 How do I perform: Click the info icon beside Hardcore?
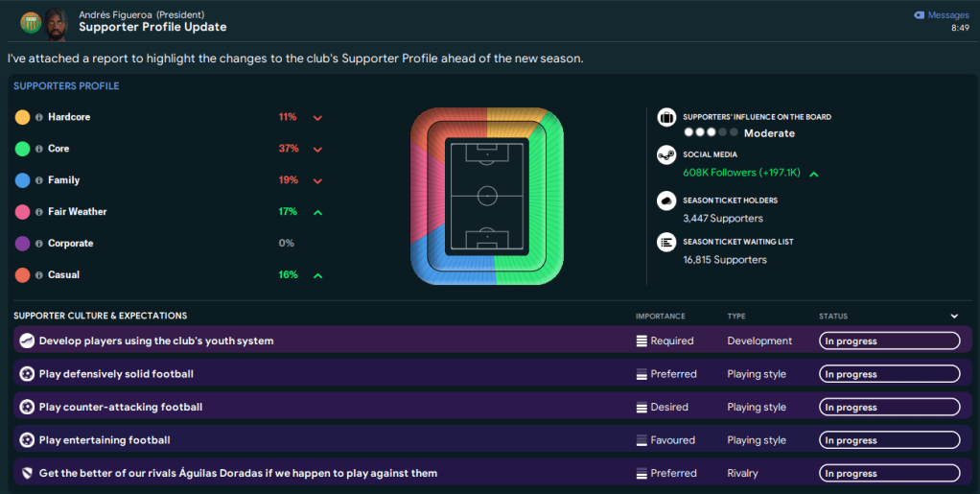point(39,117)
